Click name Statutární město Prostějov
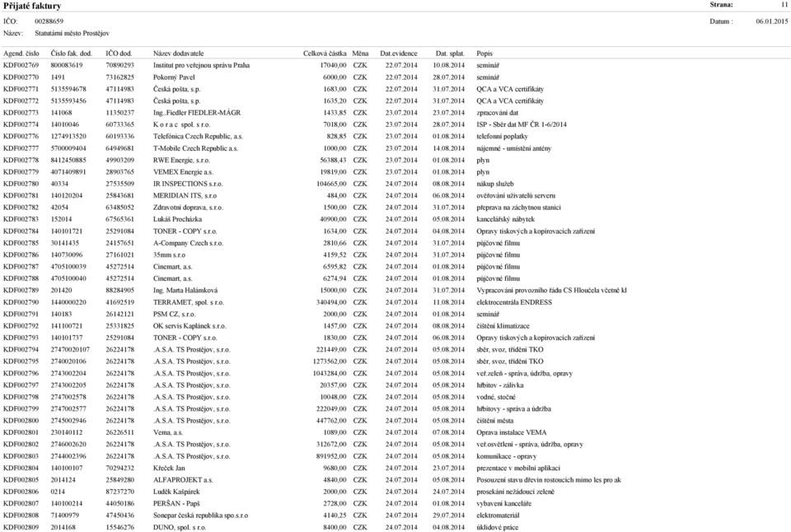Screen dimensions: 791x532 [73, 33]
